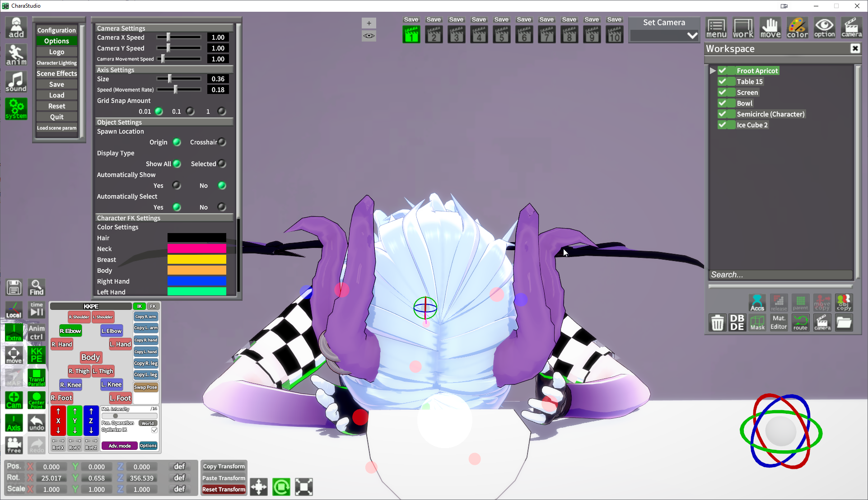Click the Neck pink color swatch
Screen dimensions: 868x500
click(x=196, y=248)
